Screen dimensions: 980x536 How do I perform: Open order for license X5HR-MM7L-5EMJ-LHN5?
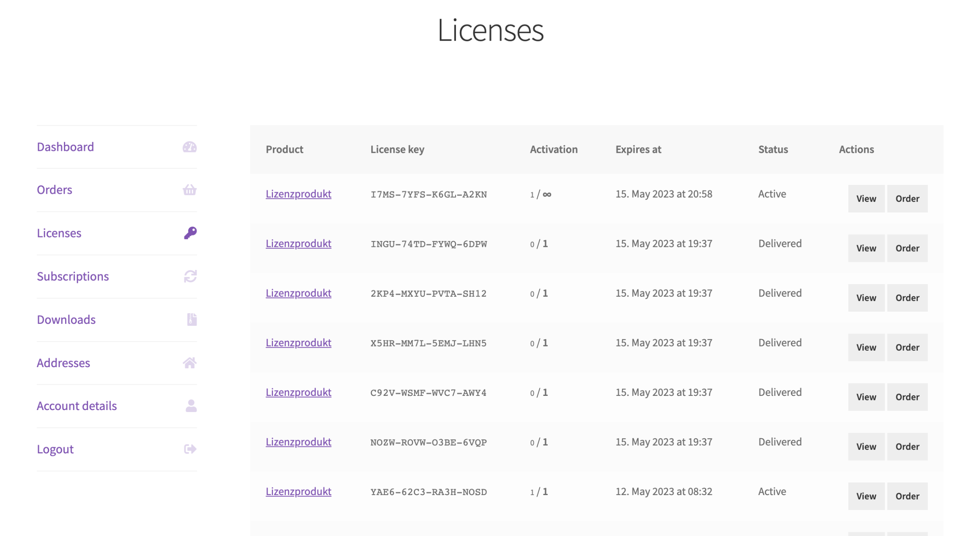(x=907, y=348)
